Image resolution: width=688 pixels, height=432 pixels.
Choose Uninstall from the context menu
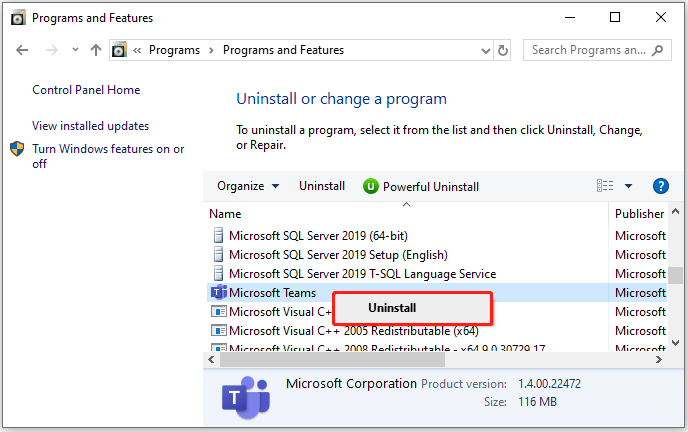tap(412, 308)
